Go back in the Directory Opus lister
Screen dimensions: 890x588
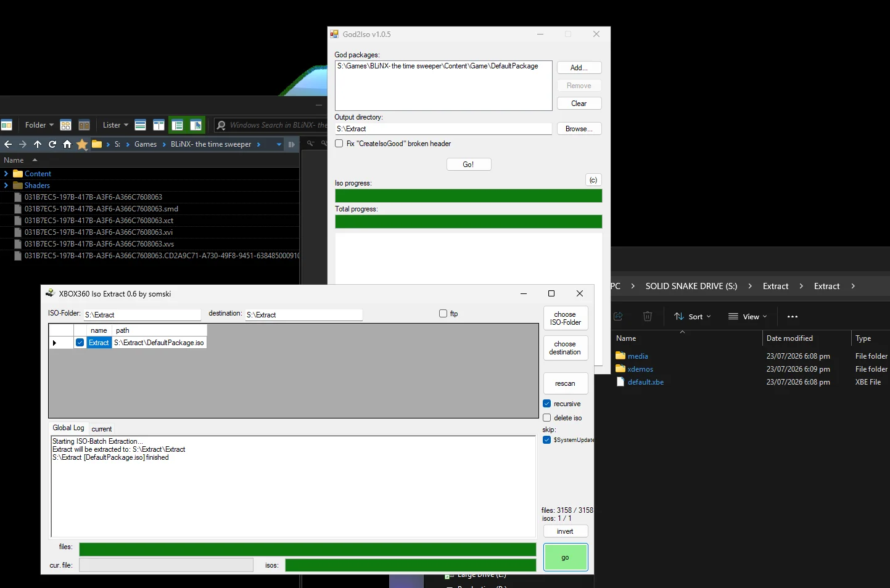coord(8,144)
